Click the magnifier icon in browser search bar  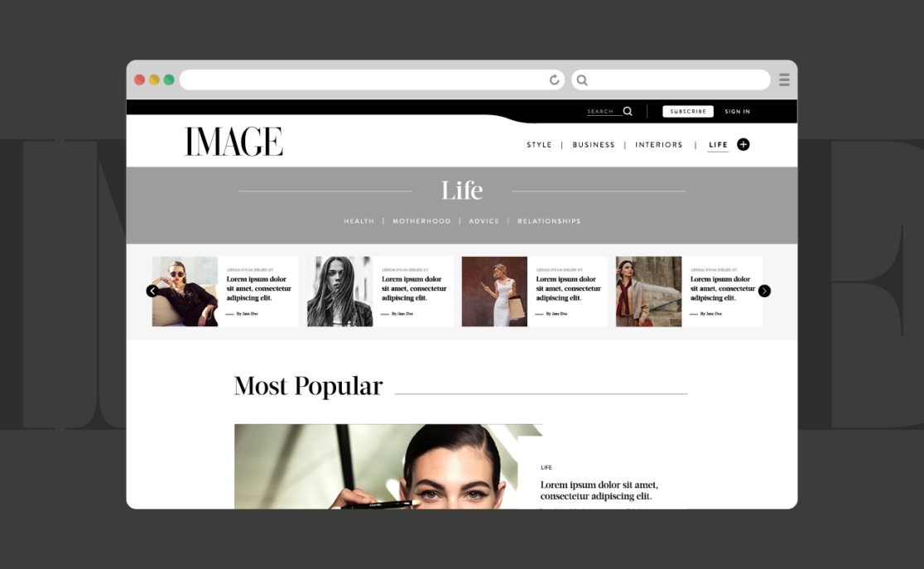582,80
